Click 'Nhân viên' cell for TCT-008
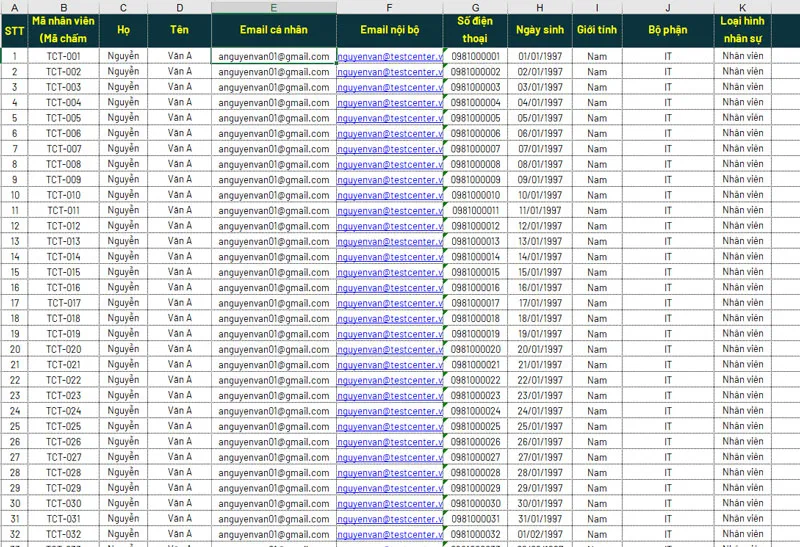The image size is (800, 547). (742, 165)
